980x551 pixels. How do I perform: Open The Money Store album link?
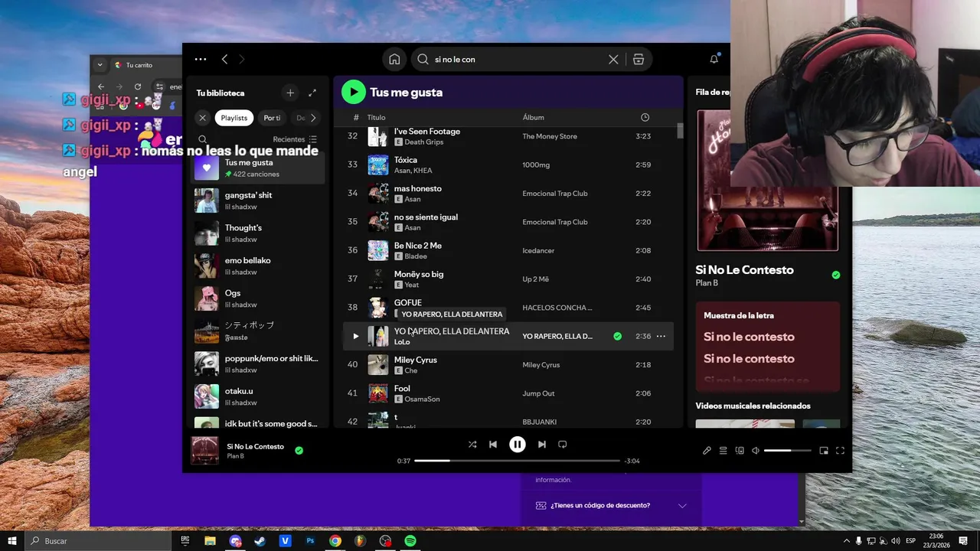[550, 136]
